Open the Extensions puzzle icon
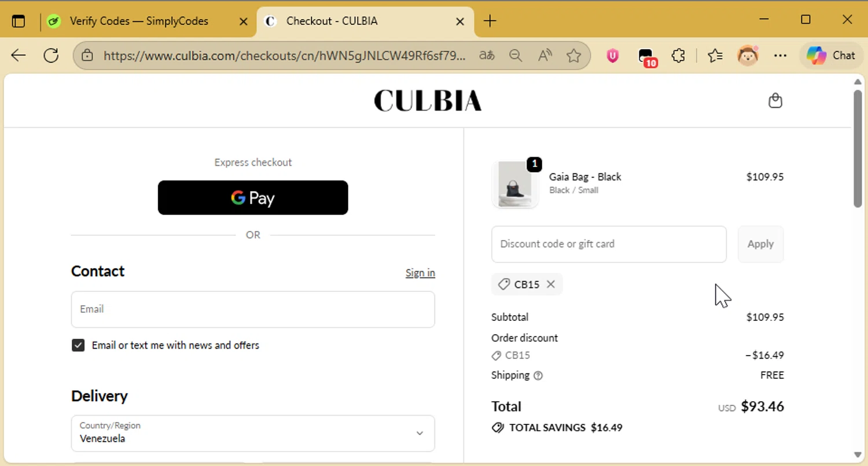Viewport: 868px width, 466px height. (x=678, y=56)
